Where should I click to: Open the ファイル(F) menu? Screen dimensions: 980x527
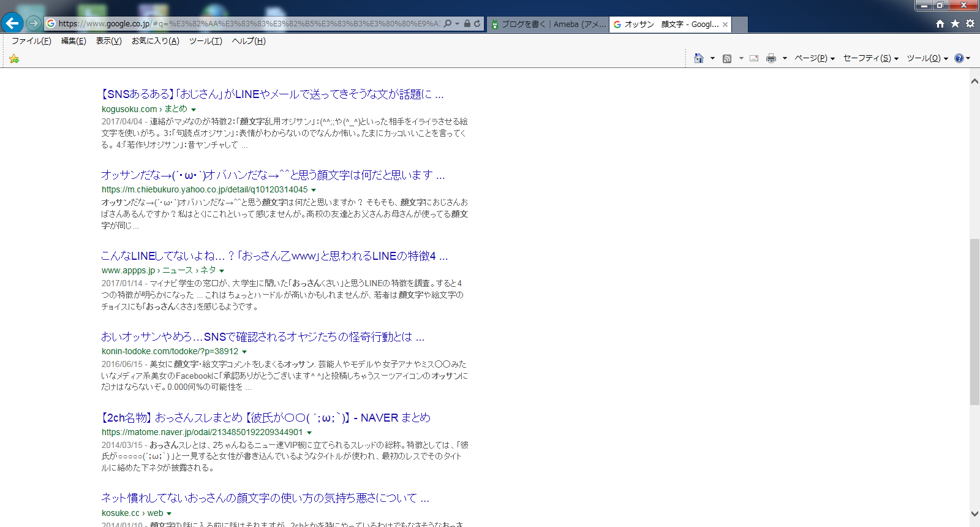(31, 41)
